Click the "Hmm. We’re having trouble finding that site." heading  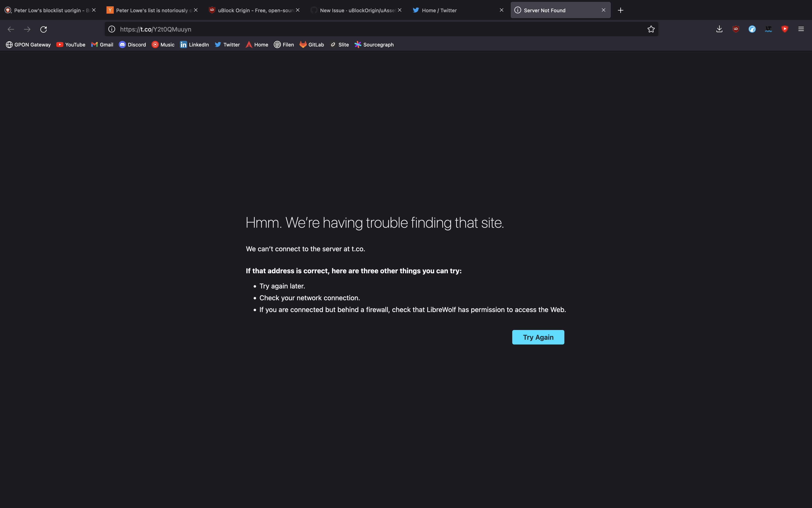[x=375, y=223]
